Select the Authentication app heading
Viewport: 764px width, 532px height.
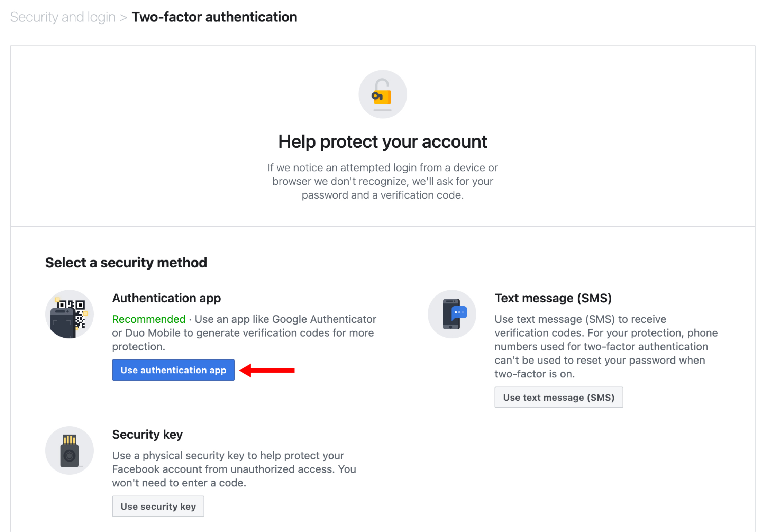[166, 298]
